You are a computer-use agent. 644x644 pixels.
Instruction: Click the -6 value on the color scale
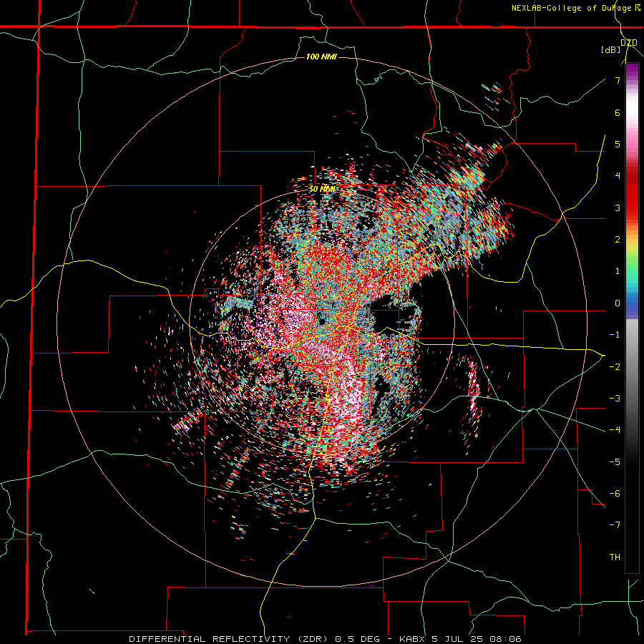point(615,494)
